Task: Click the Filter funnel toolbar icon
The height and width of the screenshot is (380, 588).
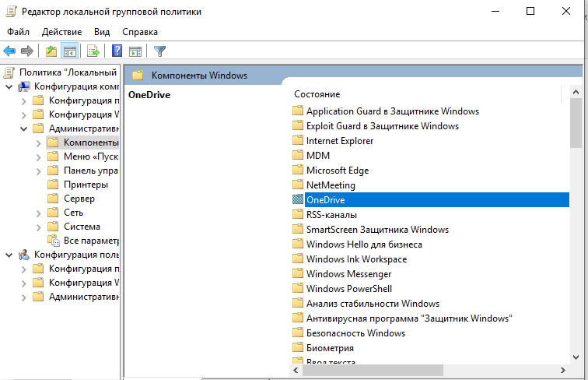Action: click(x=159, y=51)
